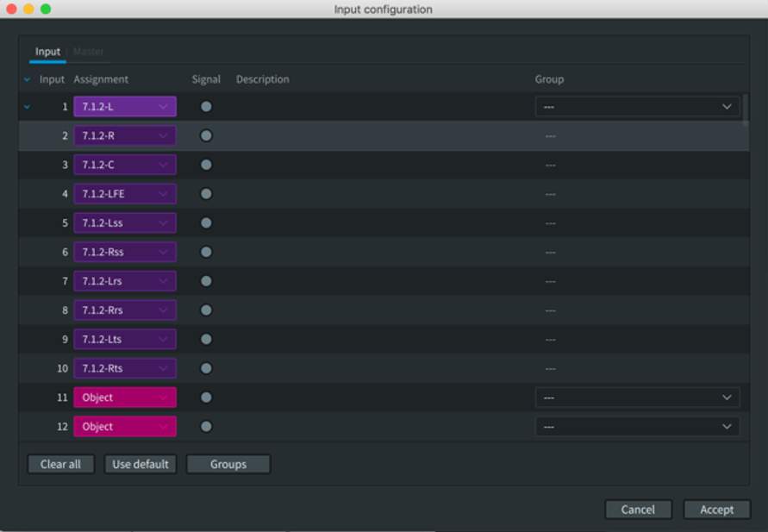The image size is (768, 532).
Task: Collapse input 1 using its disclosure chevron
Action: tap(25, 106)
